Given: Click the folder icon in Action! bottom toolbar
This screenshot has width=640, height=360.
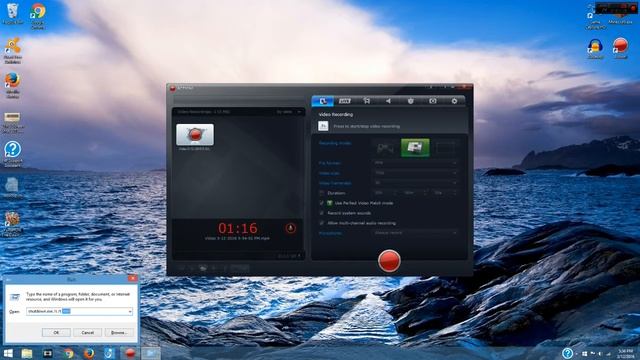Looking at the screenshot, I should click(203, 268).
